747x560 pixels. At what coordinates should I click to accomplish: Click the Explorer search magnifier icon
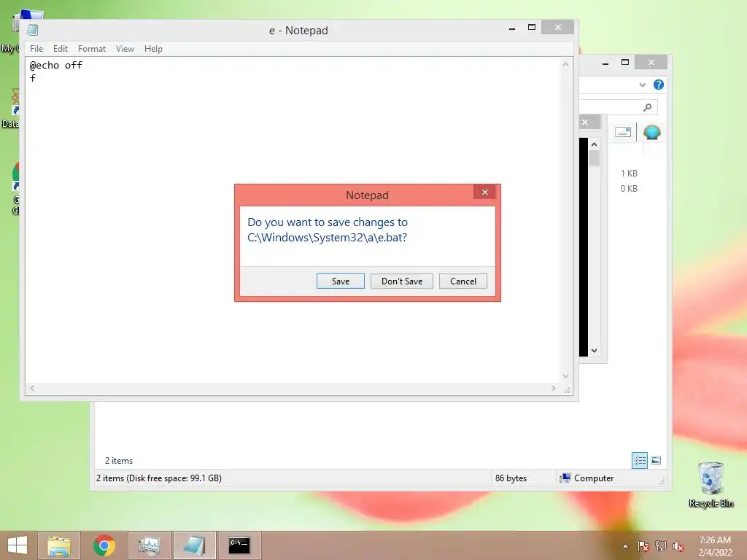(647, 107)
